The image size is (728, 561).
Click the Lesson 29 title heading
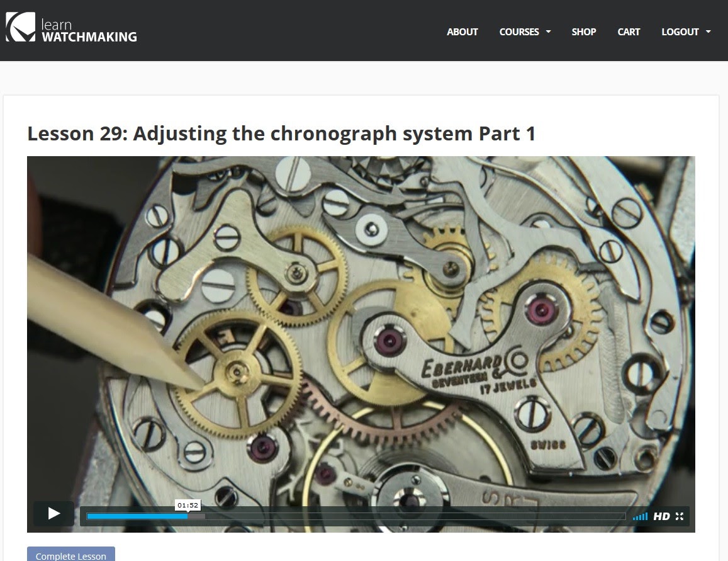click(281, 133)
